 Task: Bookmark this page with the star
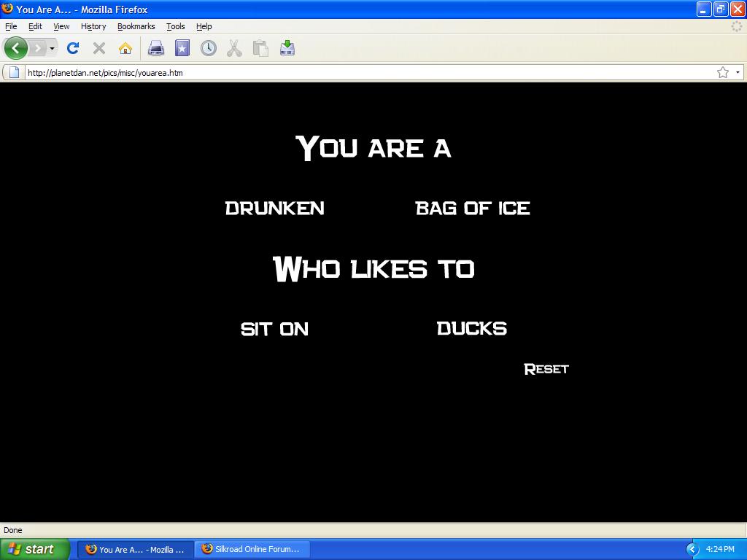[x=722, y=72]
